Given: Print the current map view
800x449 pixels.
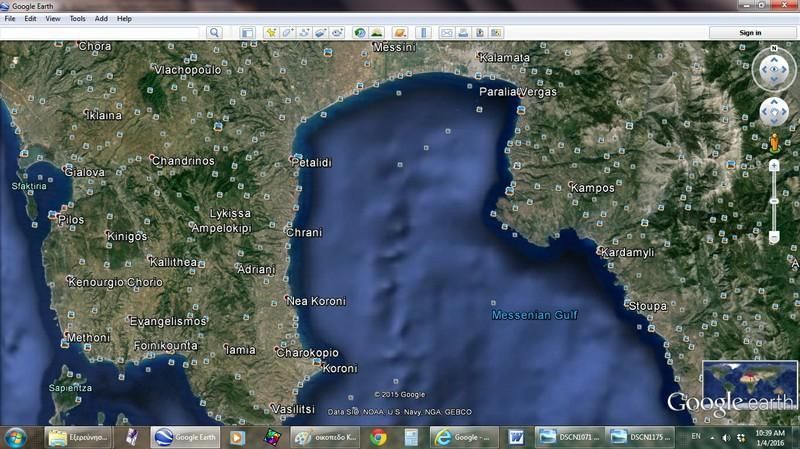Looking at the screenshot, I should click(x=463, y=33).
